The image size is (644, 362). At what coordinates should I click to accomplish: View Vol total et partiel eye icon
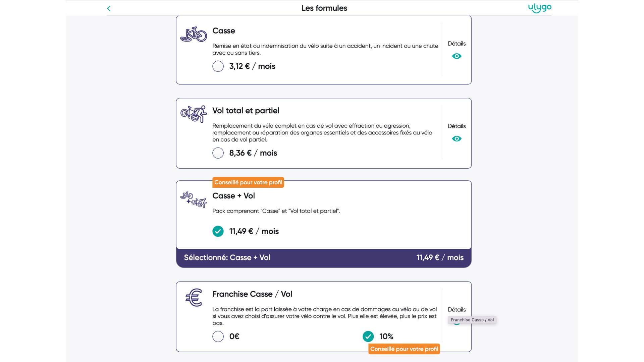point(457,138)
